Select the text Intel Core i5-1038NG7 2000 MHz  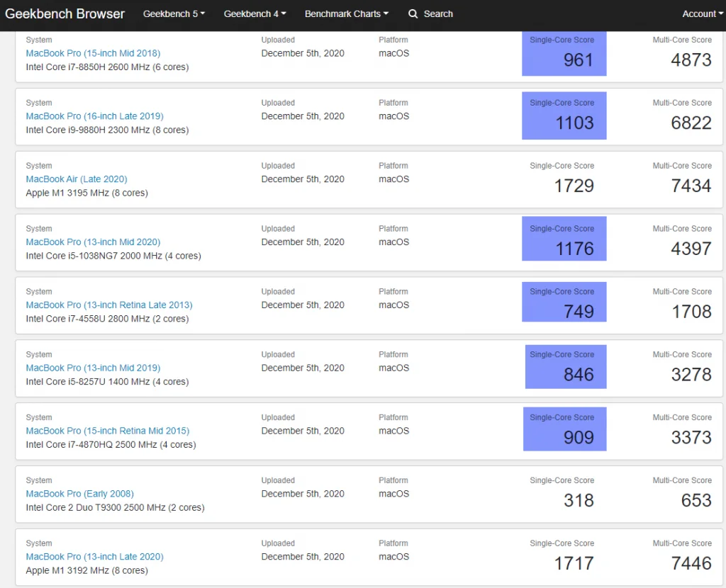(94, 256)
